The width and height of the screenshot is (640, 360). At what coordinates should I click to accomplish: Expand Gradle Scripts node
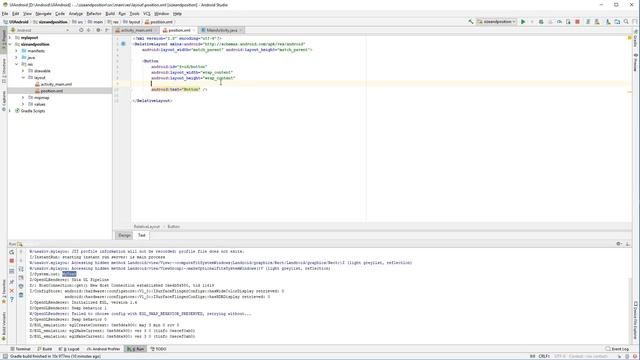[x=10, y=111]
